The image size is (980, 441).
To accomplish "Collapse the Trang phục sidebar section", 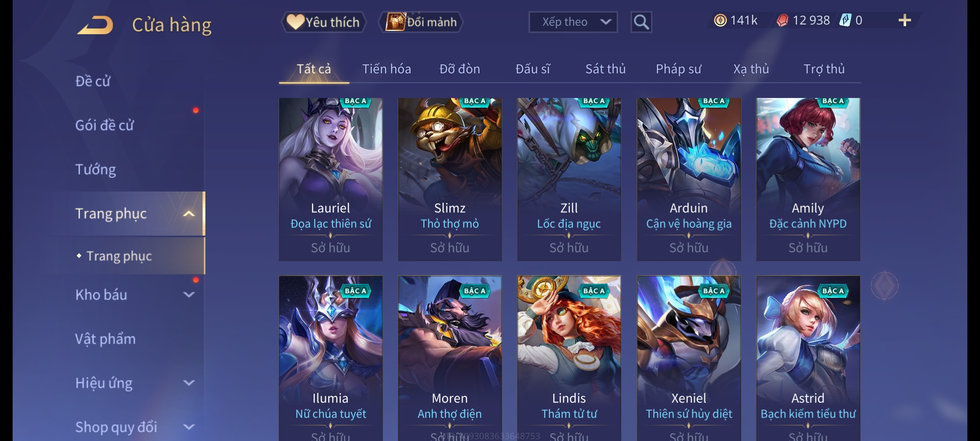I will click(189, 214).
